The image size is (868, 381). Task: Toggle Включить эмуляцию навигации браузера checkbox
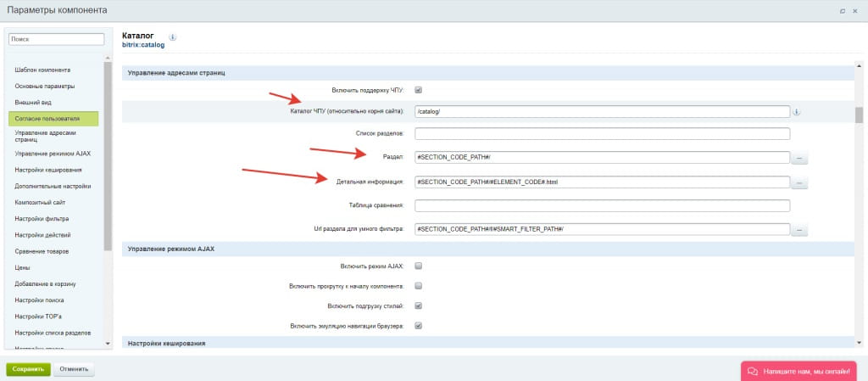tap(418, 326)
